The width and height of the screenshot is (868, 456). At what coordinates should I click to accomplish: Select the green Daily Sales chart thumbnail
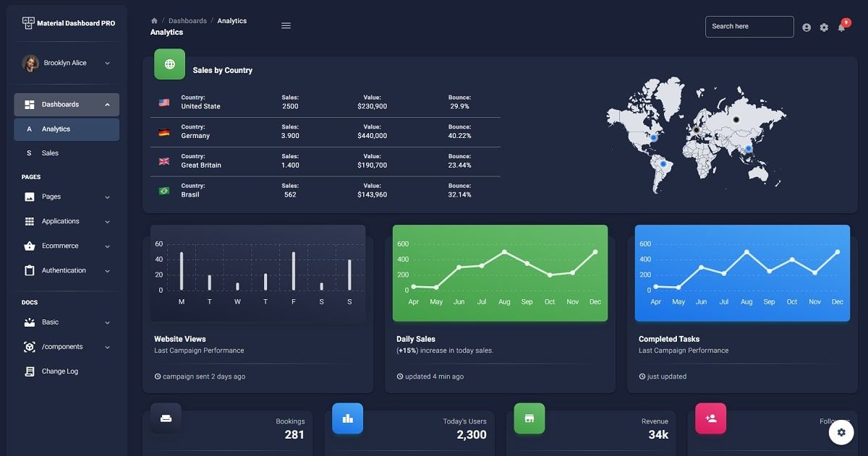click(500, 272)
